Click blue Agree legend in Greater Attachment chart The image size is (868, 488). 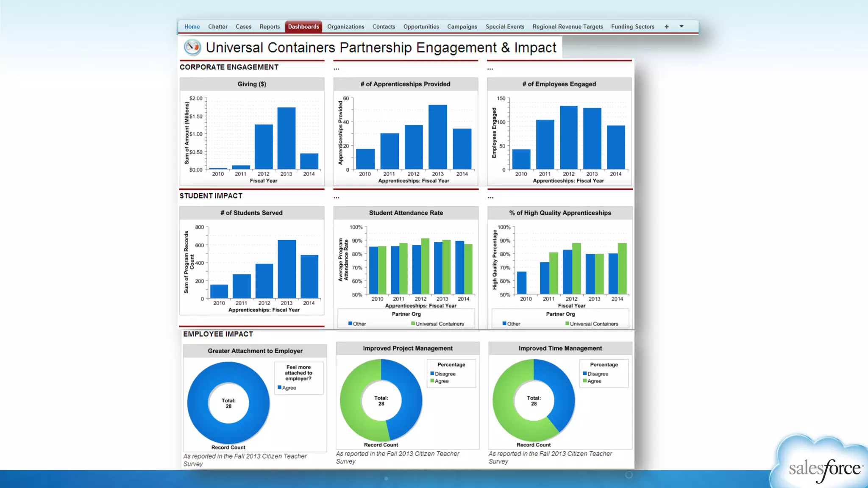pos(280,388)
